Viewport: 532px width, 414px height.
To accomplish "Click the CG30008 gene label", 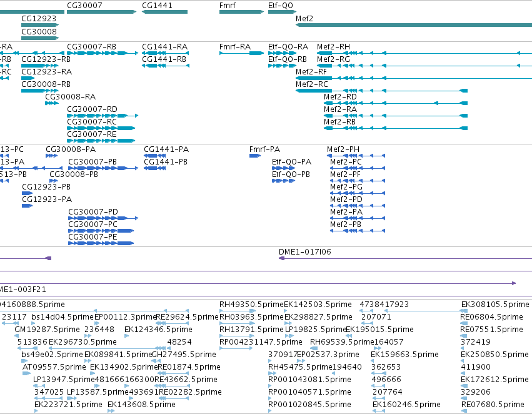I will 39,31.
